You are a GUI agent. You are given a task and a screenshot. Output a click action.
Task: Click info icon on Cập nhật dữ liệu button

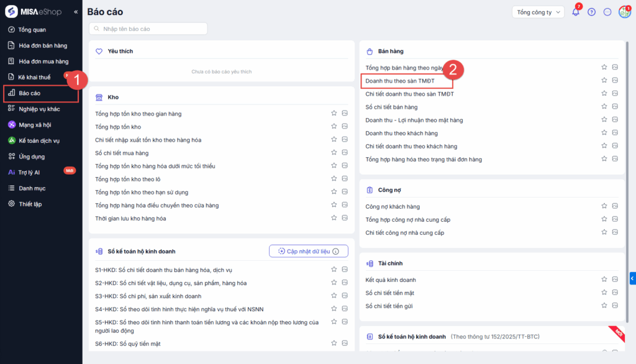(x=336, y=251)
